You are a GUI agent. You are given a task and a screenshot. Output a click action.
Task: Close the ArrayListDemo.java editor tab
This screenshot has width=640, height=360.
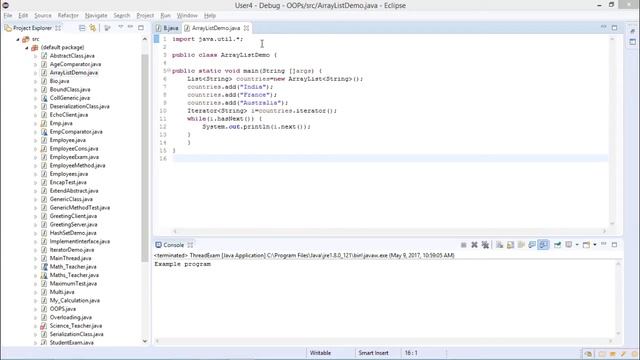(247, 28)
